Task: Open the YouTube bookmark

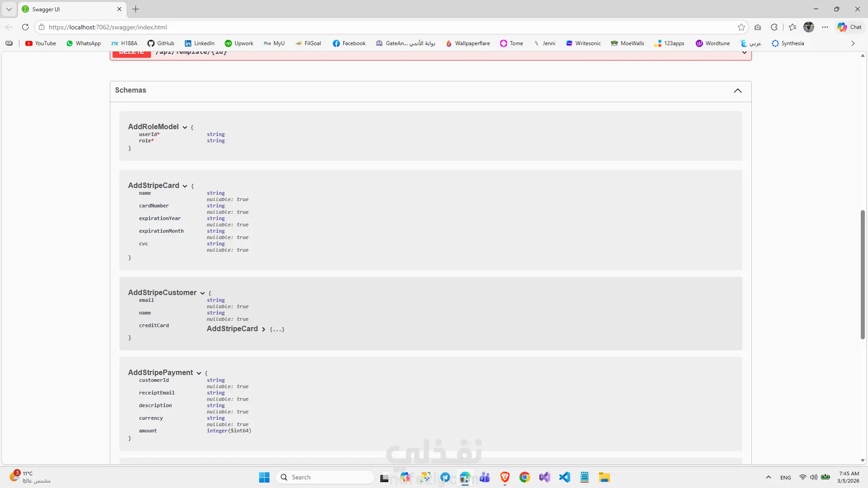Action: coord(41,43)
